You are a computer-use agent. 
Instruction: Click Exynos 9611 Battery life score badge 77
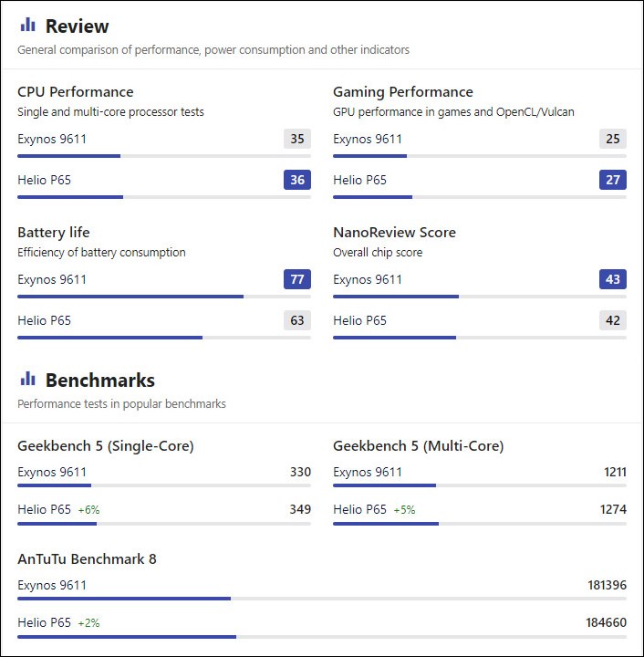(x=297, y=279)
